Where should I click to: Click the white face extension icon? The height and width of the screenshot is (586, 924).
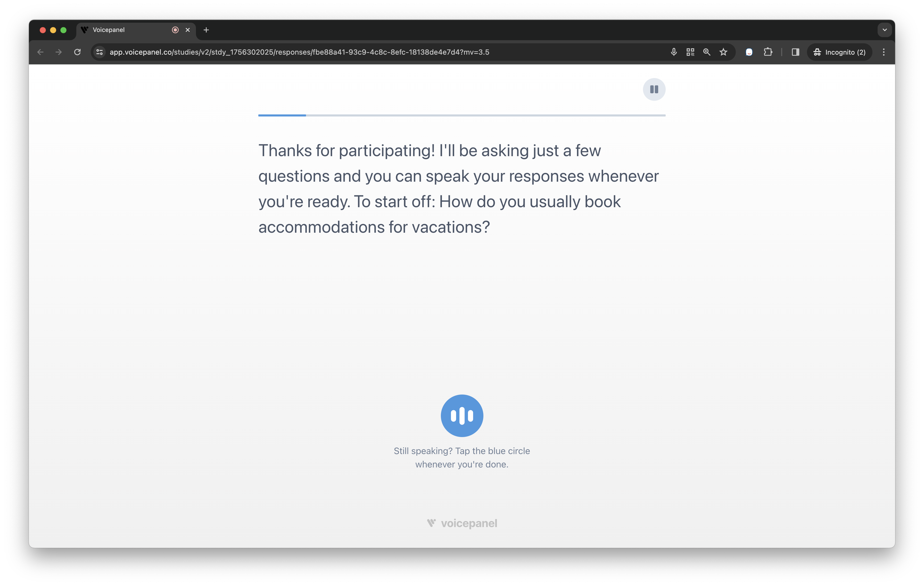coord(749,52)
